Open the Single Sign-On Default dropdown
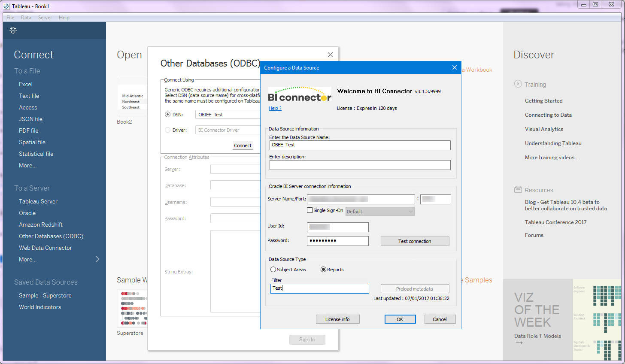 pyautogui.click(x=379, y=211)
